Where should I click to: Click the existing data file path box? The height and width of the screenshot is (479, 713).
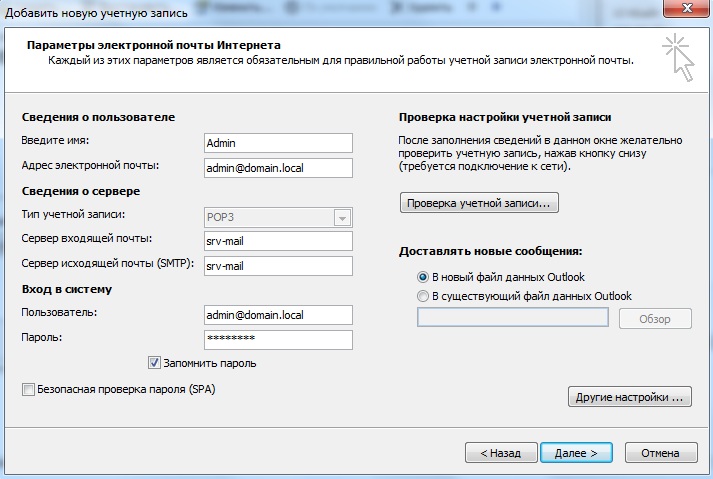[x=512, y=318]
